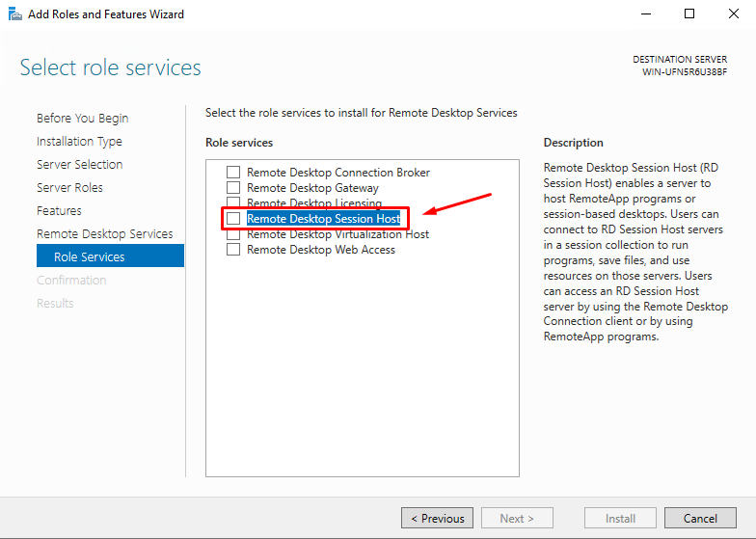Screen dimensions: 756x539
Task: Select the Role Services sidebar item
Action: pos(89,257)
